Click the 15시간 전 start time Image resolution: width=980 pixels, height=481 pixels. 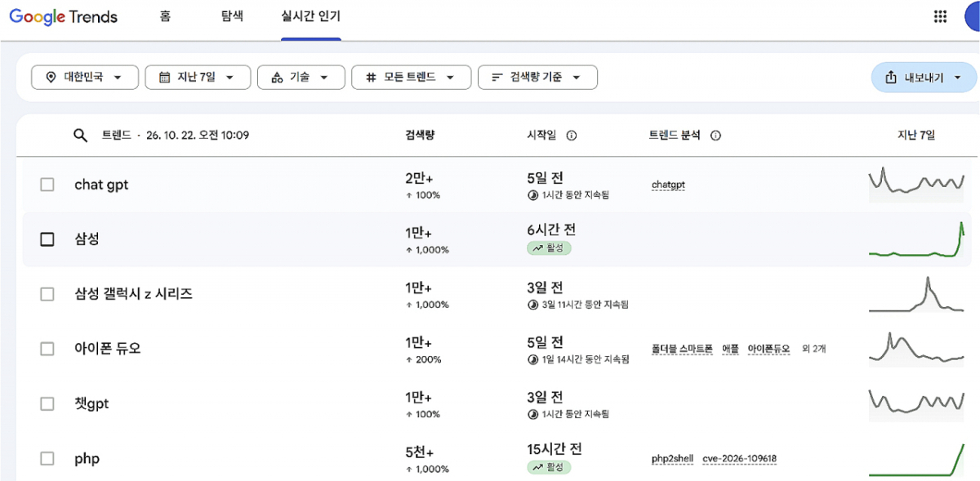tap(555, 449)
